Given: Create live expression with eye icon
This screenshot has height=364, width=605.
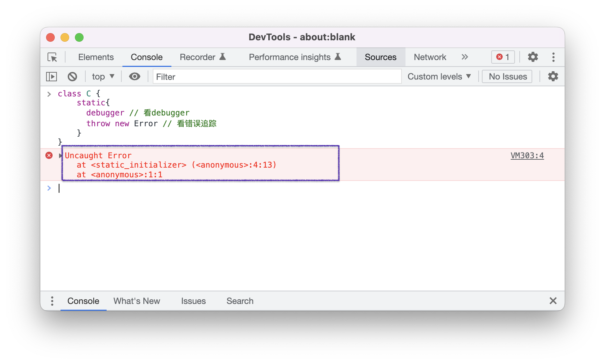Looking at the screenshot, I should click(x=135, y=76).
